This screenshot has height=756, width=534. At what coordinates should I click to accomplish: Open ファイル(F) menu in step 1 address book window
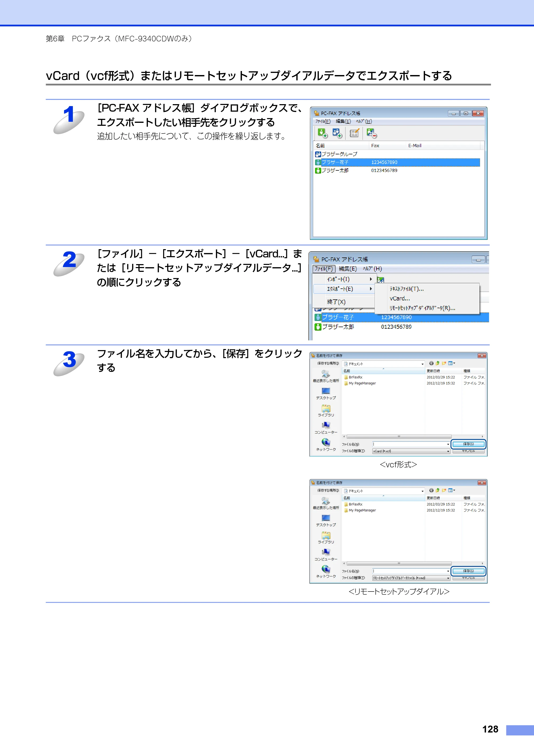coord(323,121)
